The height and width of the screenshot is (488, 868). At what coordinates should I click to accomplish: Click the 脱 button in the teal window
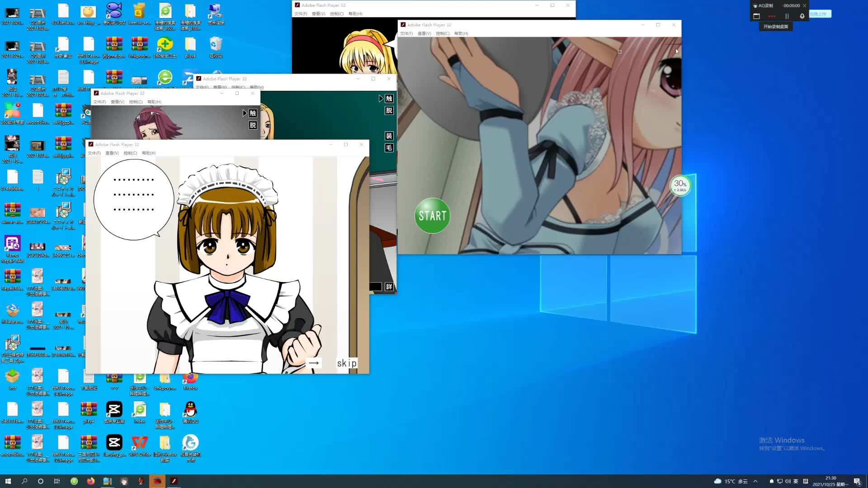389,111
